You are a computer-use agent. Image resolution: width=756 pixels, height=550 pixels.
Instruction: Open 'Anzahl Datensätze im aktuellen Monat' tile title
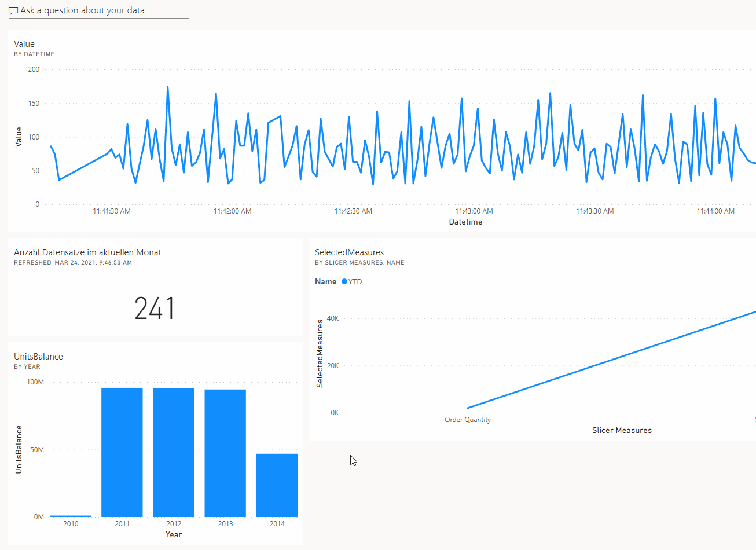point(87,252)
